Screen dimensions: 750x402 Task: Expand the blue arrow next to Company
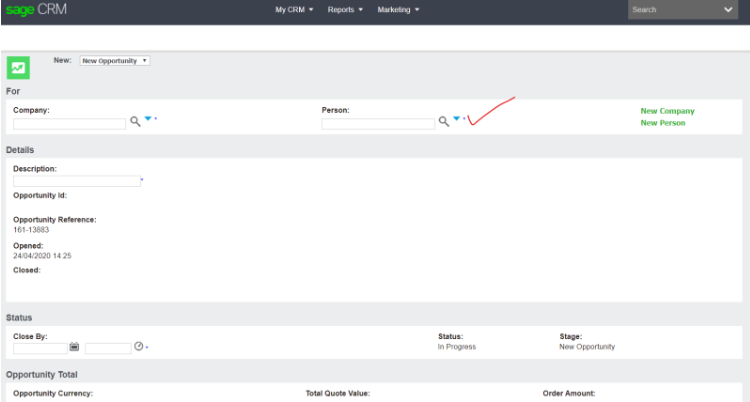(148, 119)
